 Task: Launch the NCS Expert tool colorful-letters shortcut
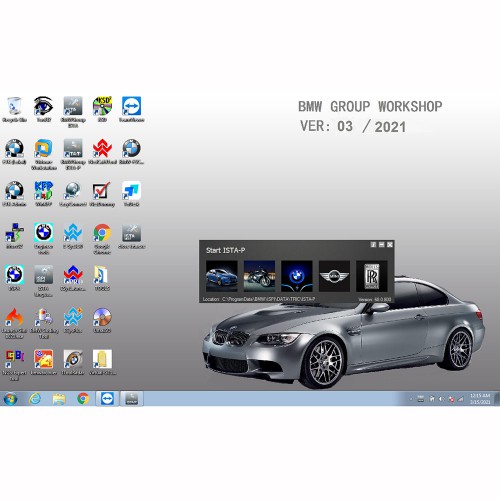(14, 365)
